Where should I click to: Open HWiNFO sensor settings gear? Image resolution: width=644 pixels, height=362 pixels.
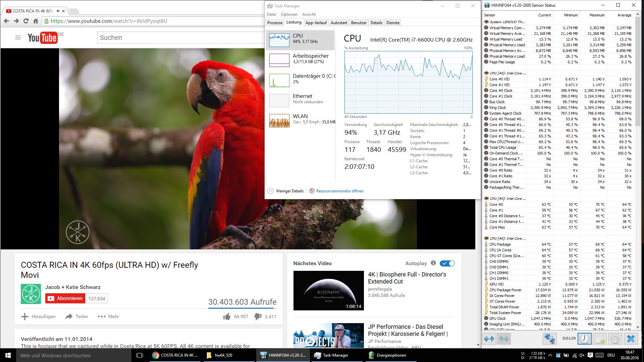point(615,339)
